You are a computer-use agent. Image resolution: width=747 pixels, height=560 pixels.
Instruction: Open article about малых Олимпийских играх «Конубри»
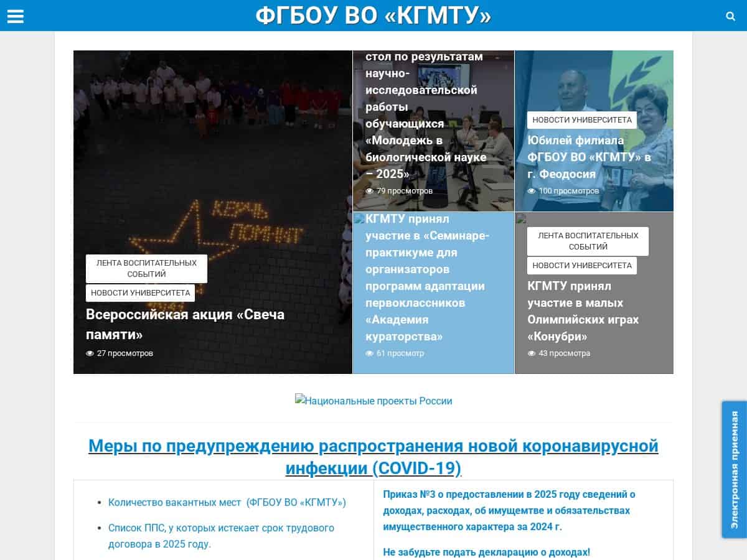pyautogui.click(x=583, y=311)
